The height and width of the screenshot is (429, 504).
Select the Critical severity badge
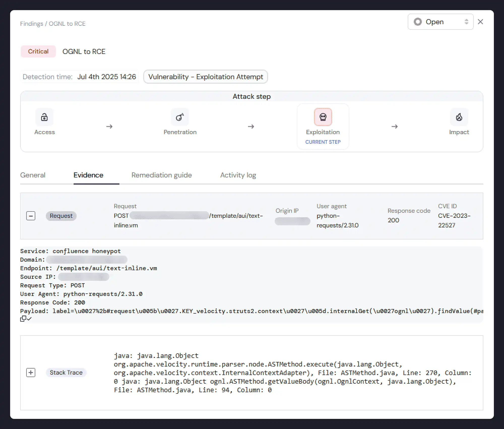tap(38, 51)
